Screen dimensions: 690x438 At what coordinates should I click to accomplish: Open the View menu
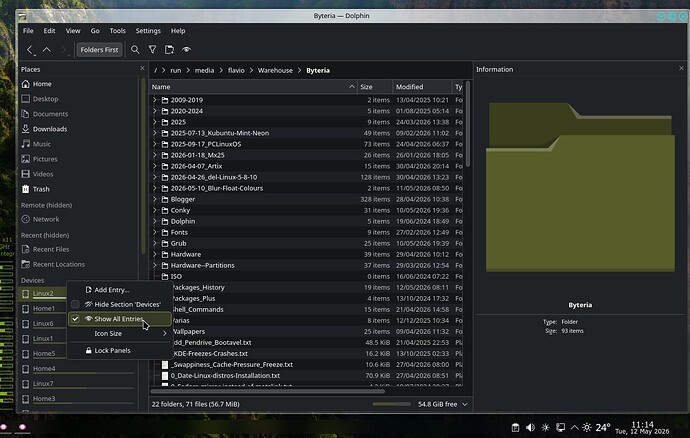tap(73, 31)
